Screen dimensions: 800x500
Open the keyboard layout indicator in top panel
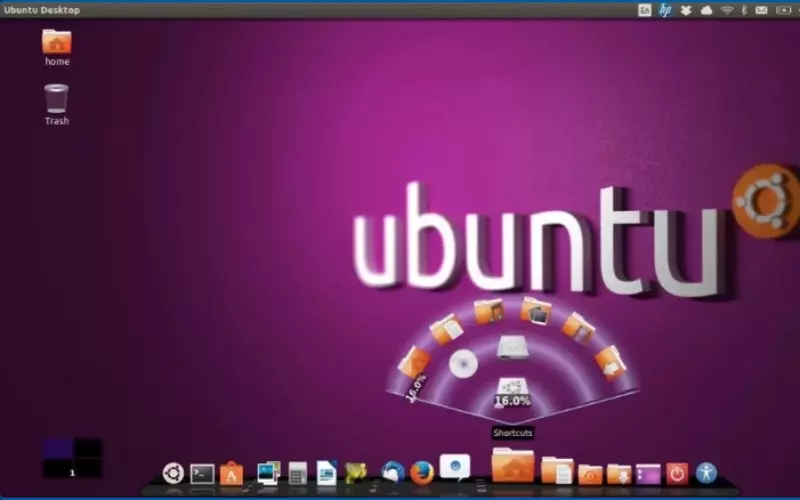point(645,10)
